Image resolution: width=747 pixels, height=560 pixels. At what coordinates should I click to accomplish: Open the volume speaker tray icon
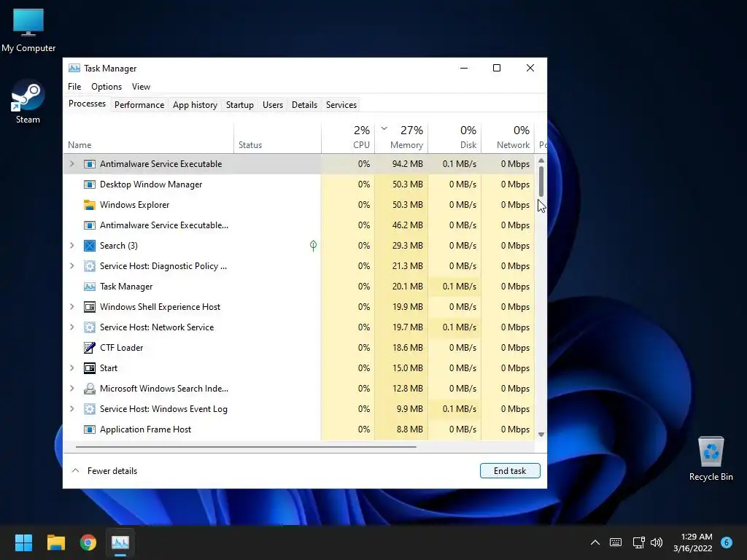(x=657, y=542)
